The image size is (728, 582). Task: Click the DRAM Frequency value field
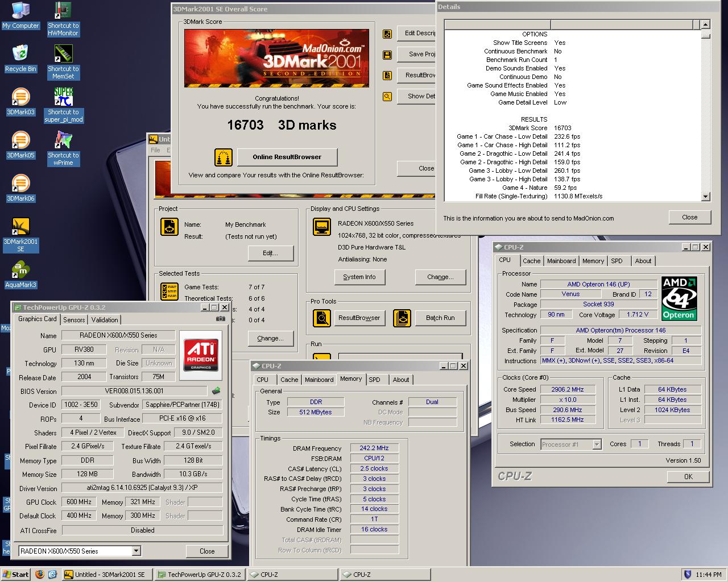click(374, 448)
